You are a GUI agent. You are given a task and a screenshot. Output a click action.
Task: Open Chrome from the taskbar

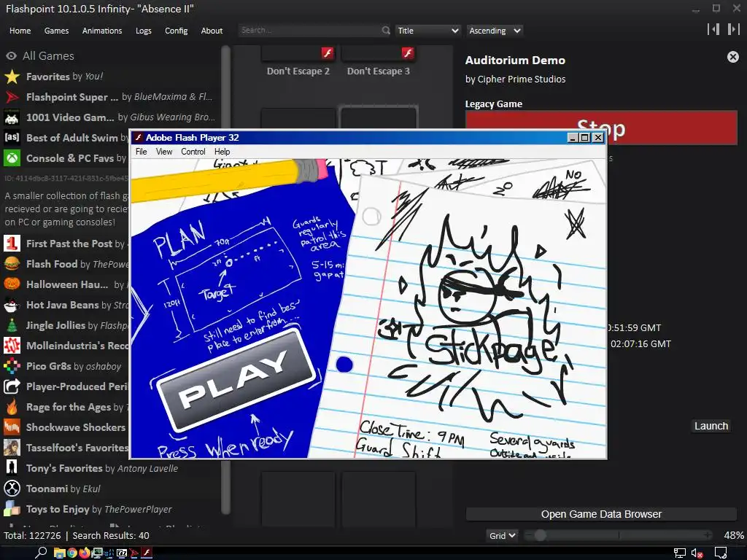pos(72,553)
